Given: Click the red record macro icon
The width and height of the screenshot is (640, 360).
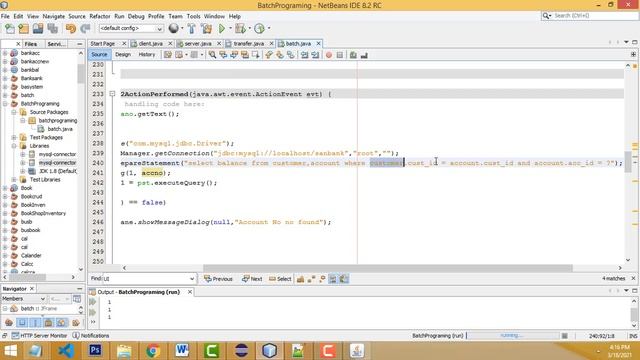Looking at the screenshot, I should coord(329,55).
